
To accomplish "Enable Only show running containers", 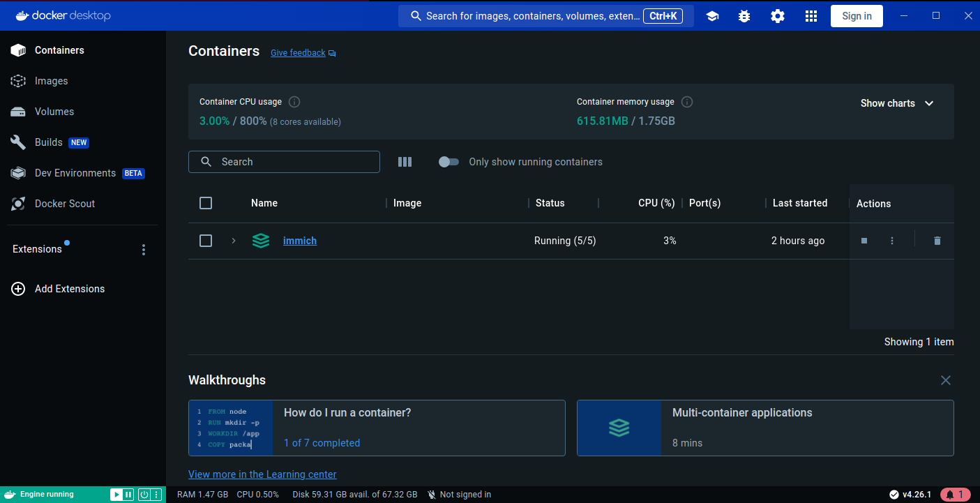I will pos(448,161).
